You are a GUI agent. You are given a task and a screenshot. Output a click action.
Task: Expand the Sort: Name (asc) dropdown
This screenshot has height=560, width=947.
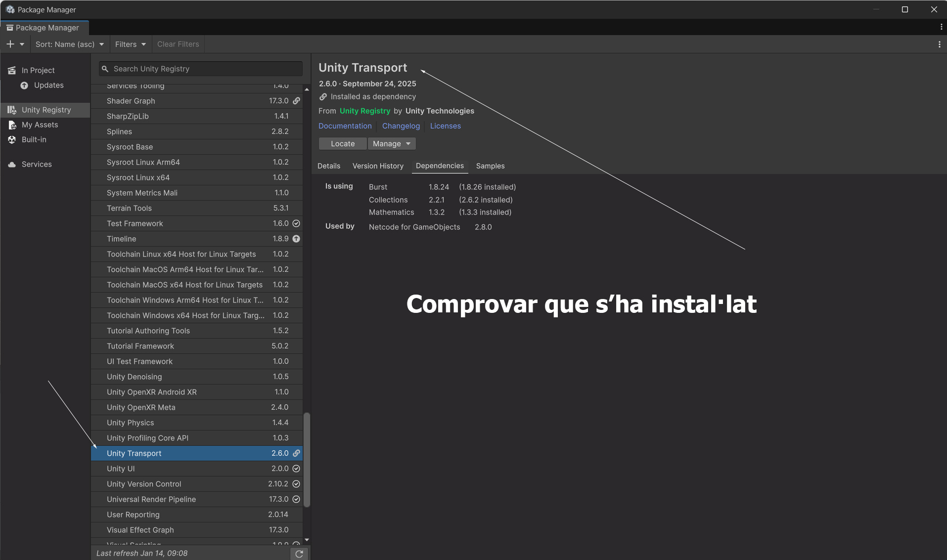point(70,44)
